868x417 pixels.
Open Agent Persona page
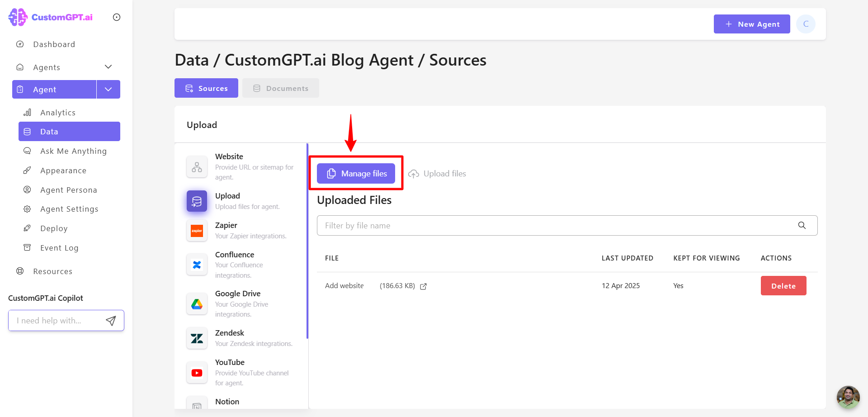69,190
